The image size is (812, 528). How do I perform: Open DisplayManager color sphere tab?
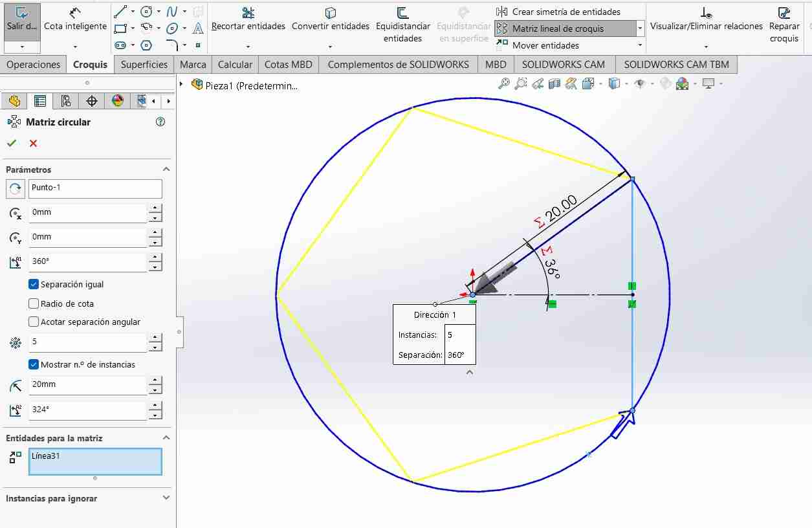117,101
